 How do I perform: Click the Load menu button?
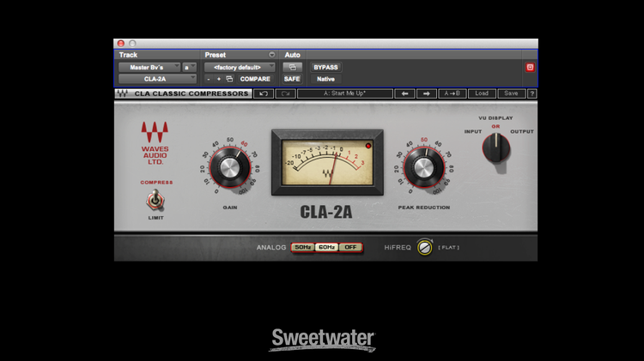click(481, 93)
